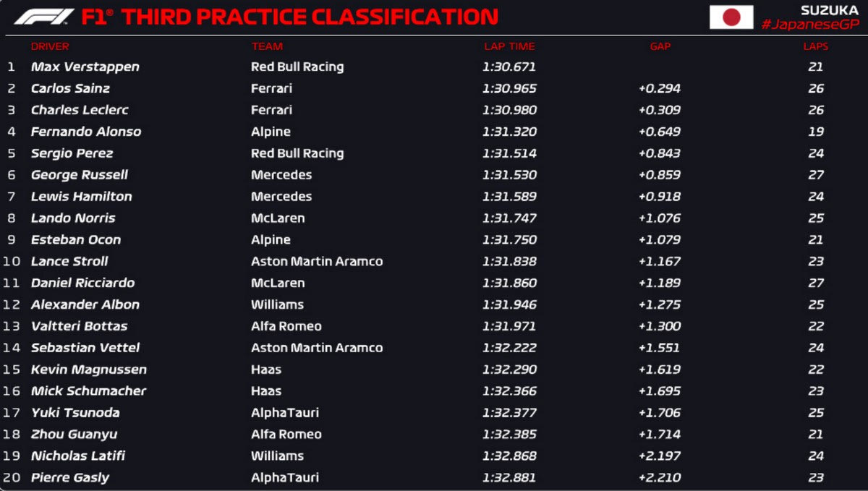868x491 pixels.
Task: Click the Third Practice Classification title
Action: pyautogui.click(x=289, y=17)
